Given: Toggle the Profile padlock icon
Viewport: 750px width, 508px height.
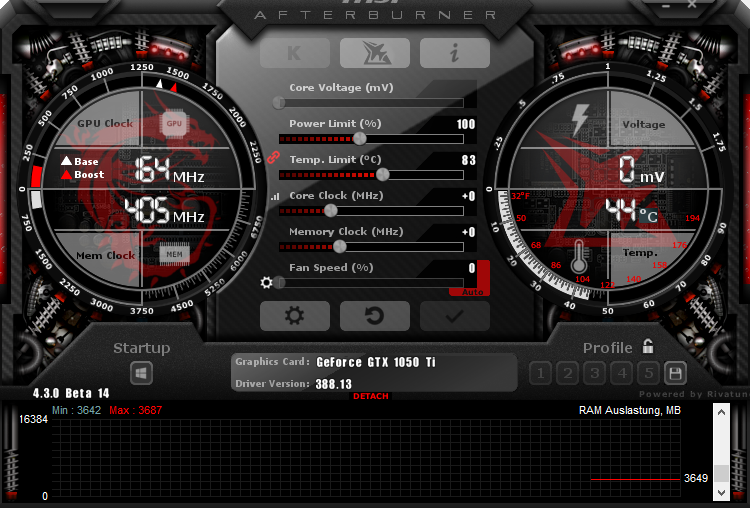Looking at the screenshot, I should [648, 346].
